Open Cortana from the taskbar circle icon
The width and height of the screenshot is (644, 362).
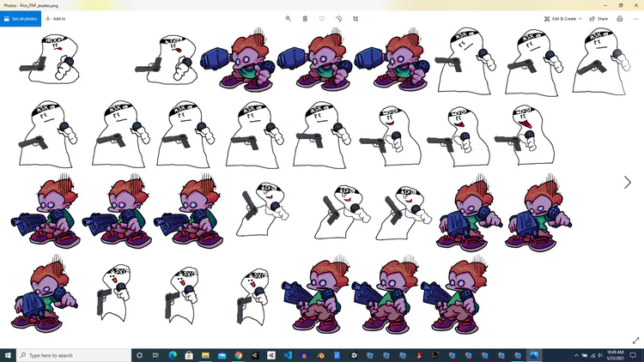(139, 355)
